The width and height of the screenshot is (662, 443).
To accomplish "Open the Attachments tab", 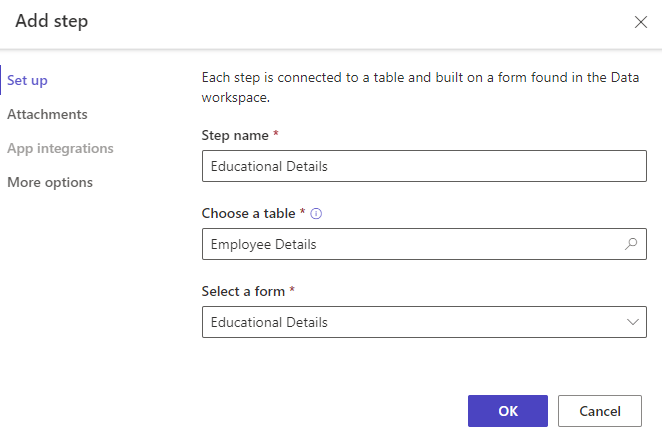I will (x=47, y=114).
